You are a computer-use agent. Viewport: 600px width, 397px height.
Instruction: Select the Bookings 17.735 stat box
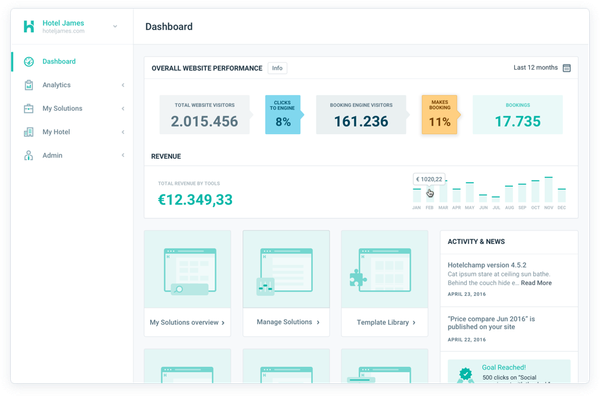tap(518, 115)
